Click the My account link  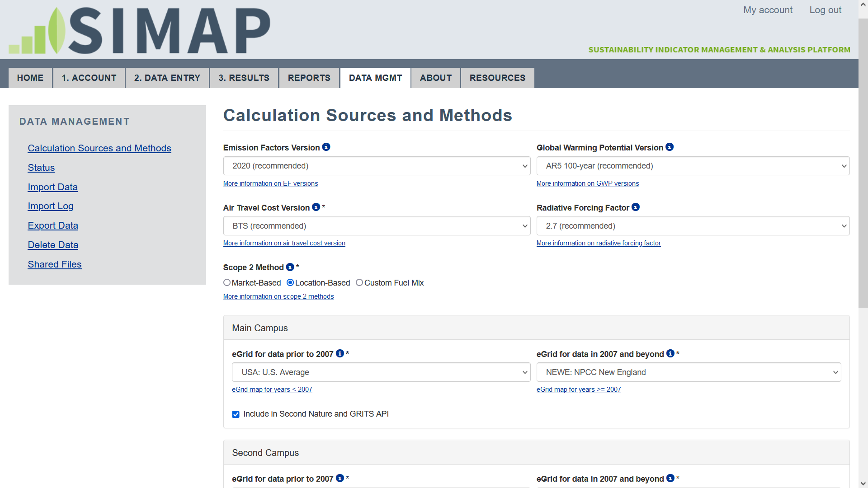[768, 10]
